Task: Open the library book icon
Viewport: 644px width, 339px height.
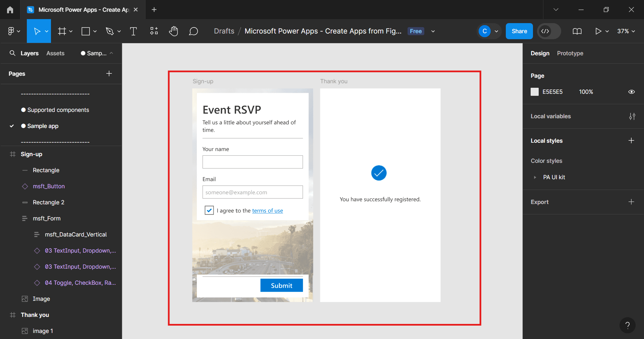Action: [577, 31]
